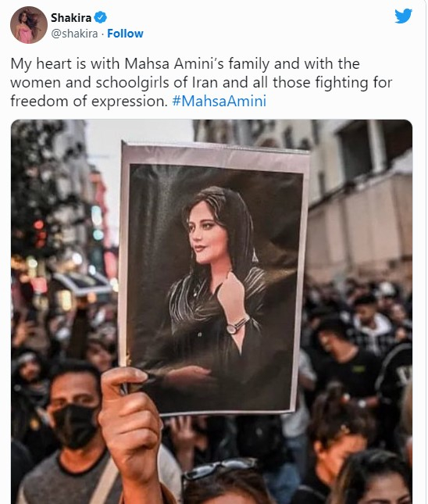Click the held-up portrait poster in photo
This screenshot has height=504, width=428.
tap(212, 278)
